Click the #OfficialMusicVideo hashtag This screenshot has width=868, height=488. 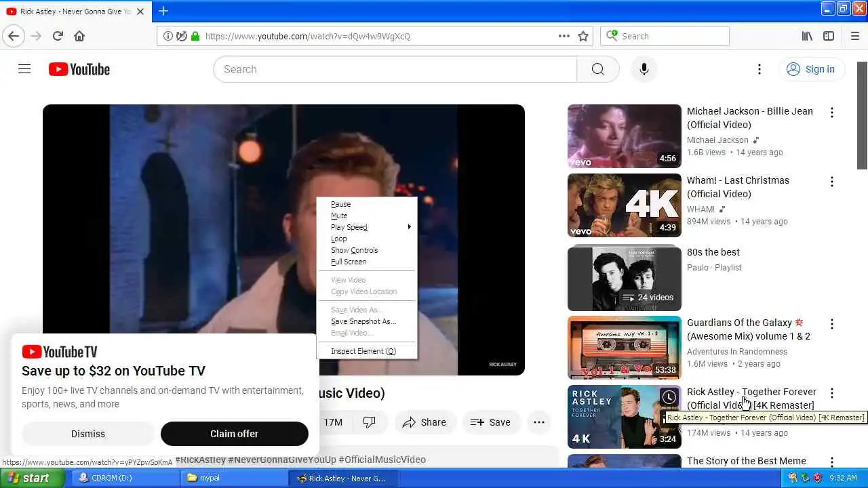click(x=382, y=460)
